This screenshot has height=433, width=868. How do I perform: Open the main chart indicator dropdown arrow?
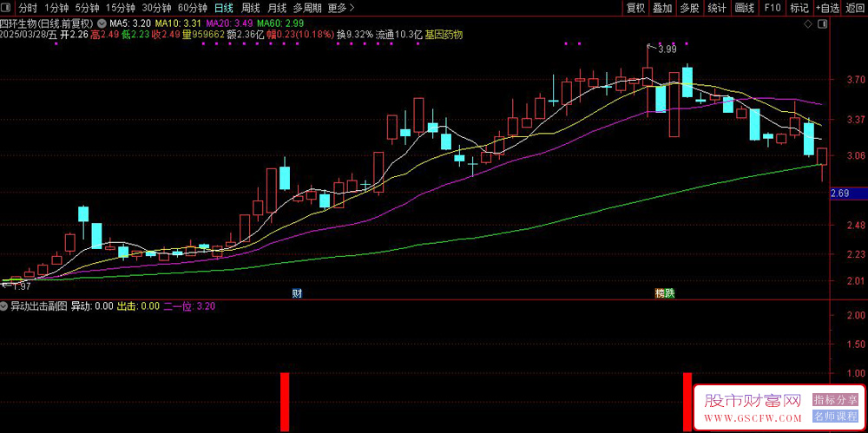(102, 23)
